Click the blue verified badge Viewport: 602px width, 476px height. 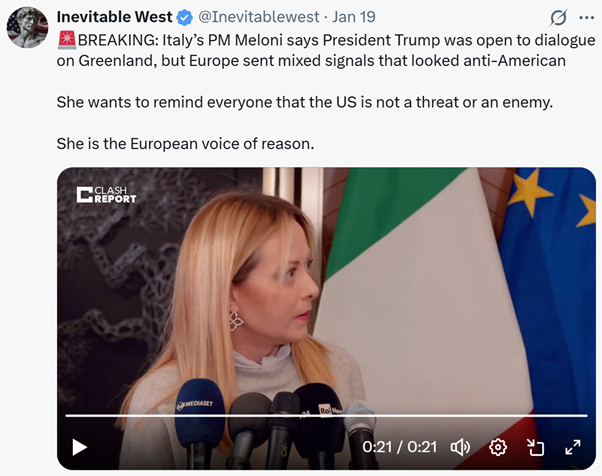click(185, 18)
